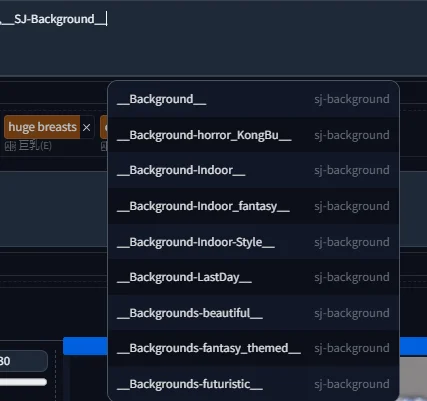The height and width of the screenshot is (401, 427).
Task: Click the blue progress bar right segment
Action: (x=413, y=346)
